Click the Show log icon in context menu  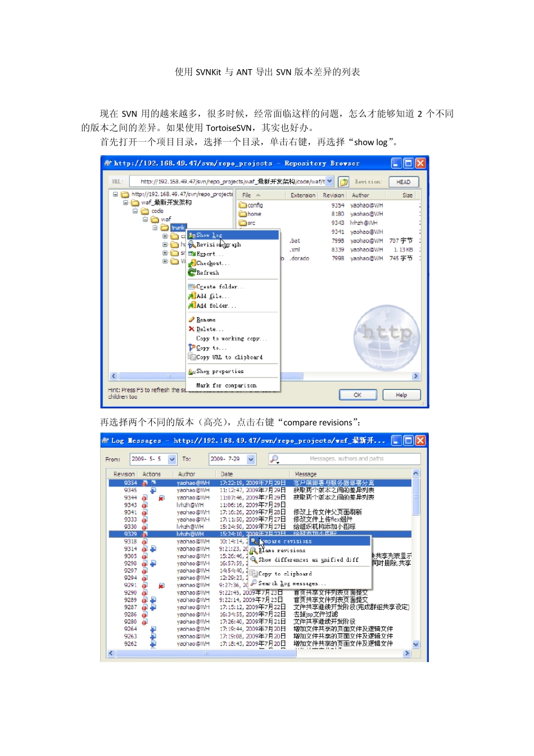(192, 235)
